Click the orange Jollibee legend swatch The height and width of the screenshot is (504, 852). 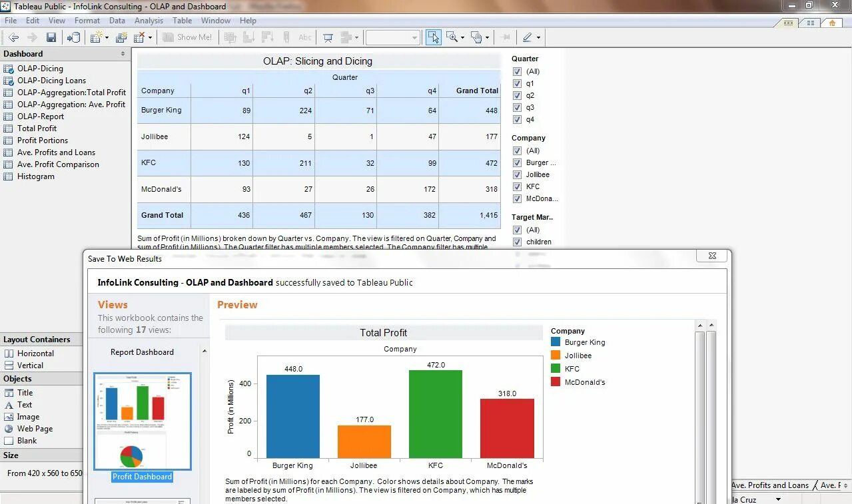pyautogui.click(x=556, y=356)
